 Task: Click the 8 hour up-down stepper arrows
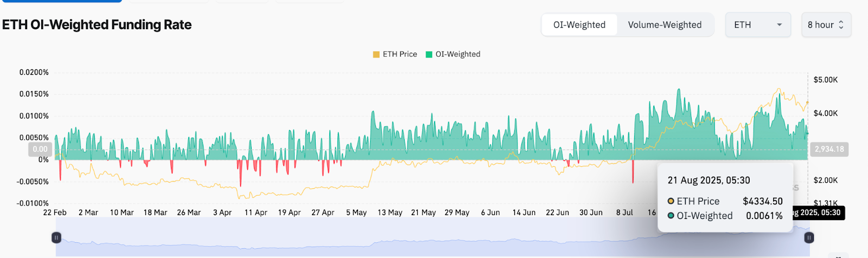[841, 25]
